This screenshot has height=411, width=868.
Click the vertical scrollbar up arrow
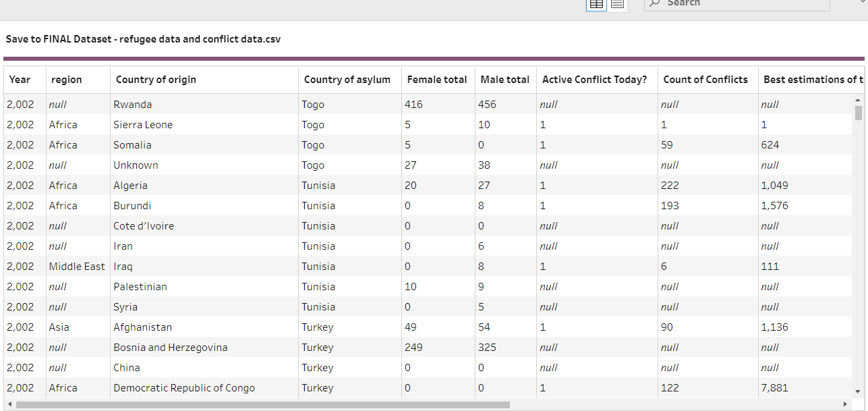858,101
